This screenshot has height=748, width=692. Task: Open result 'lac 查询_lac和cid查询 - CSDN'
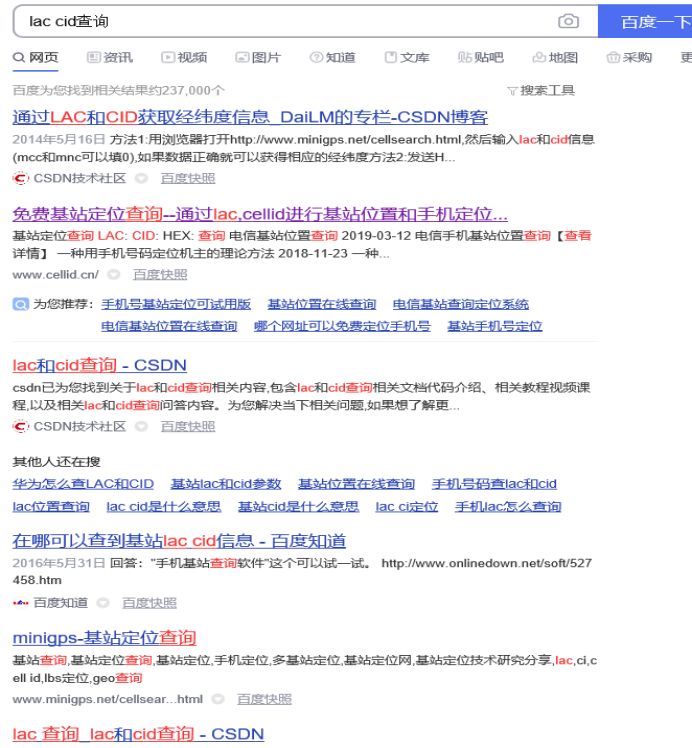(x=138, y=734)
